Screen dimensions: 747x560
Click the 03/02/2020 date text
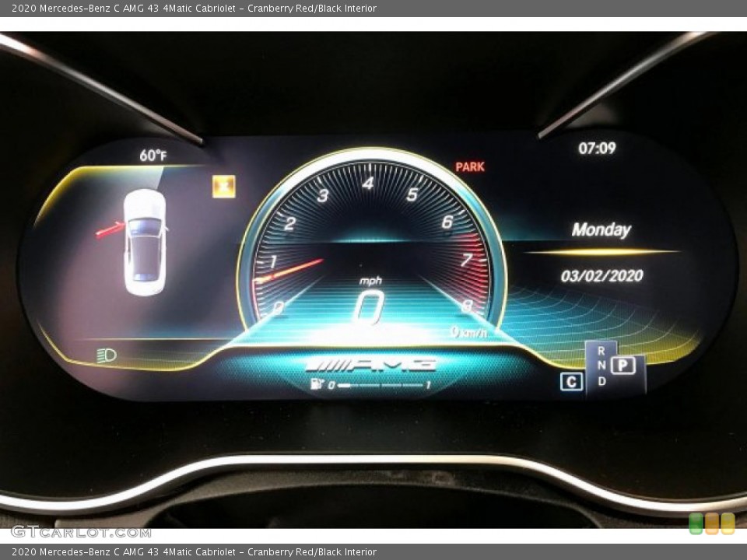[601, 275]
